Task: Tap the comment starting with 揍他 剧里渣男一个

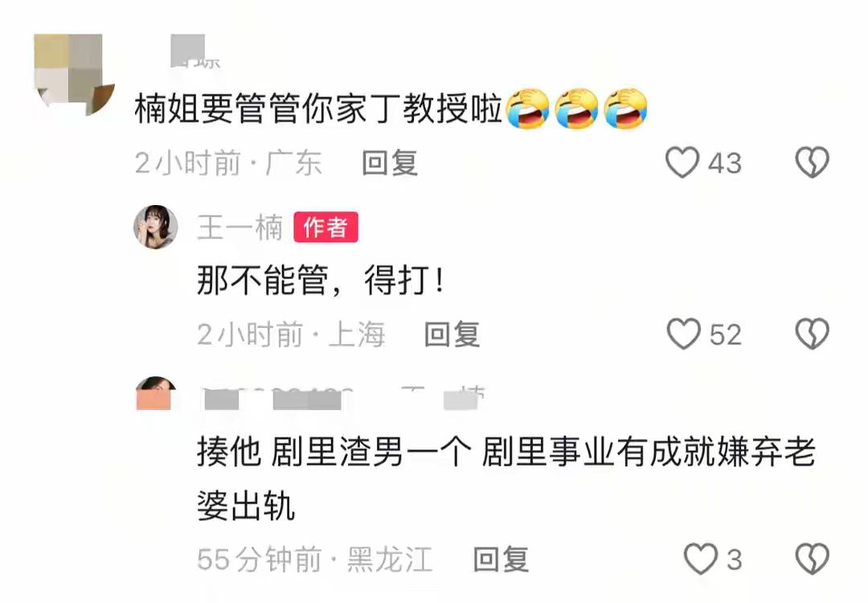Action: [506, 479]
